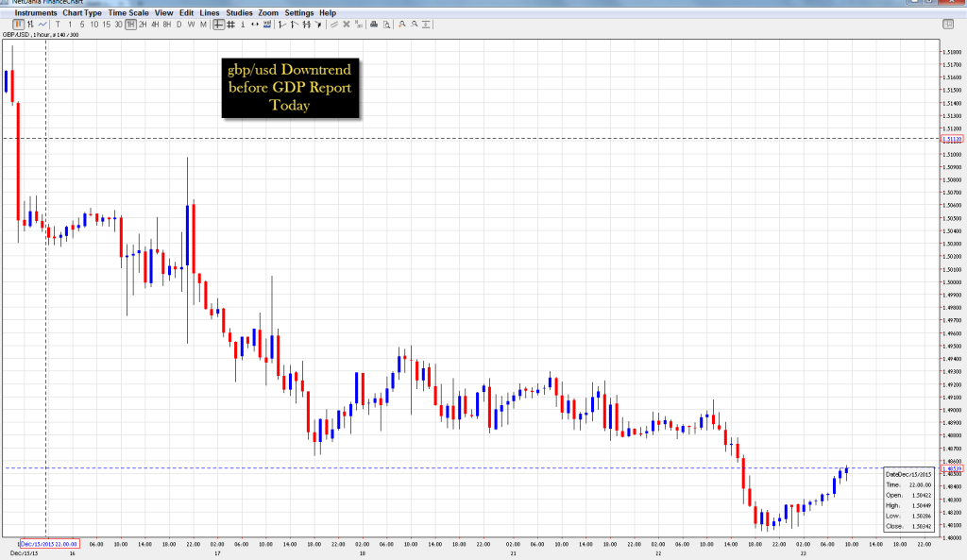This screenshot has height=560, width=967.
Task: Click the 'gbp/usd Downtrend' annotation box
Action: click(x=290, y=88)
